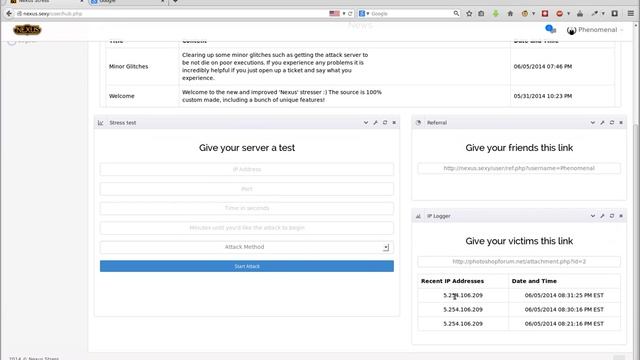
Task: Reload the page with the refresh icon
Action: 350,13
